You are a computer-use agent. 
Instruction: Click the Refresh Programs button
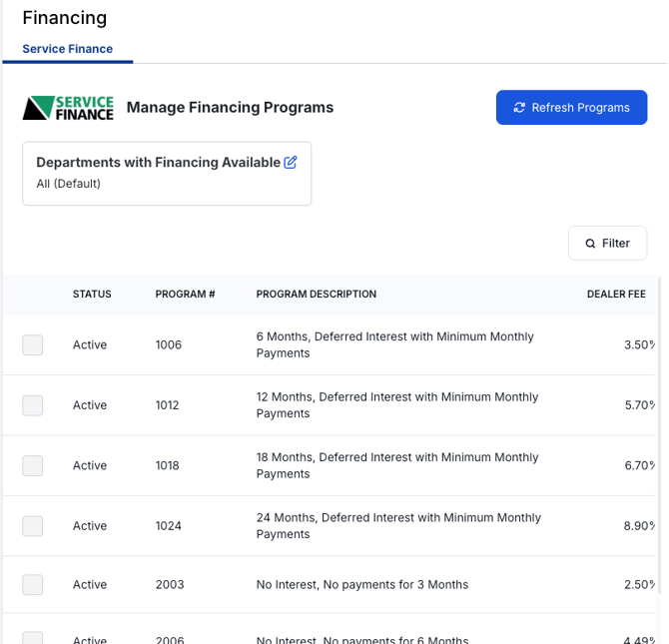pos(571,108)
